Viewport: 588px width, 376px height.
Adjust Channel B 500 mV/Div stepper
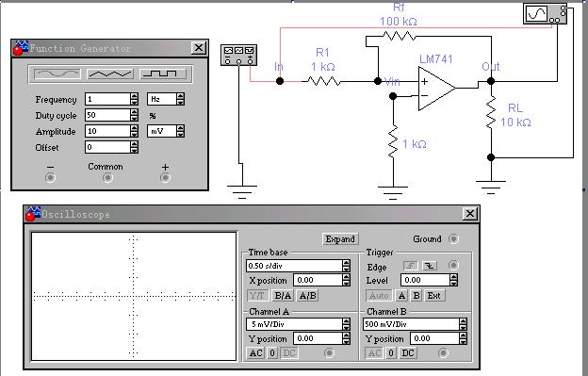[463, 324]
